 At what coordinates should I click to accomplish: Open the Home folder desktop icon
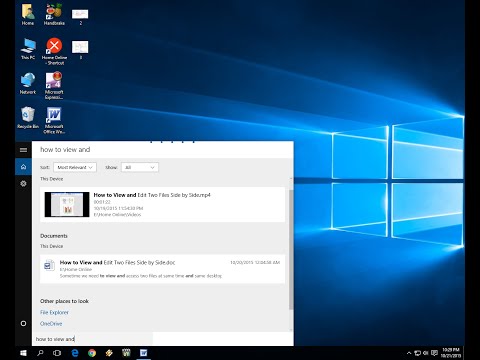28,14
